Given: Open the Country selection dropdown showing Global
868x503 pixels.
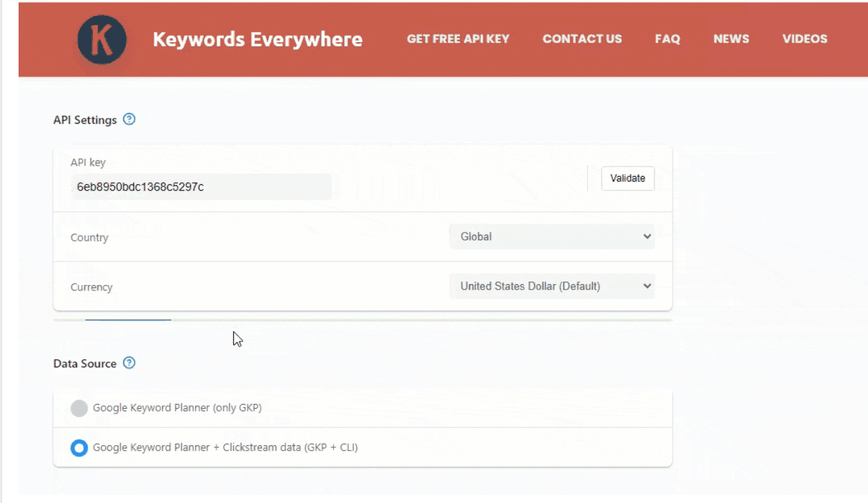Looking at the screenshot, I should point(552,236).
